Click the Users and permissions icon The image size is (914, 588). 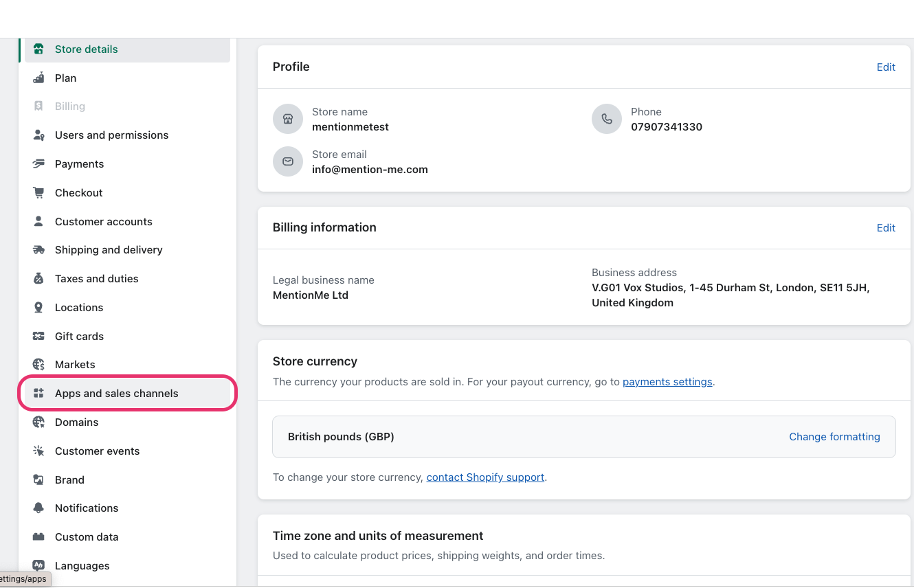tap(38, 135)
